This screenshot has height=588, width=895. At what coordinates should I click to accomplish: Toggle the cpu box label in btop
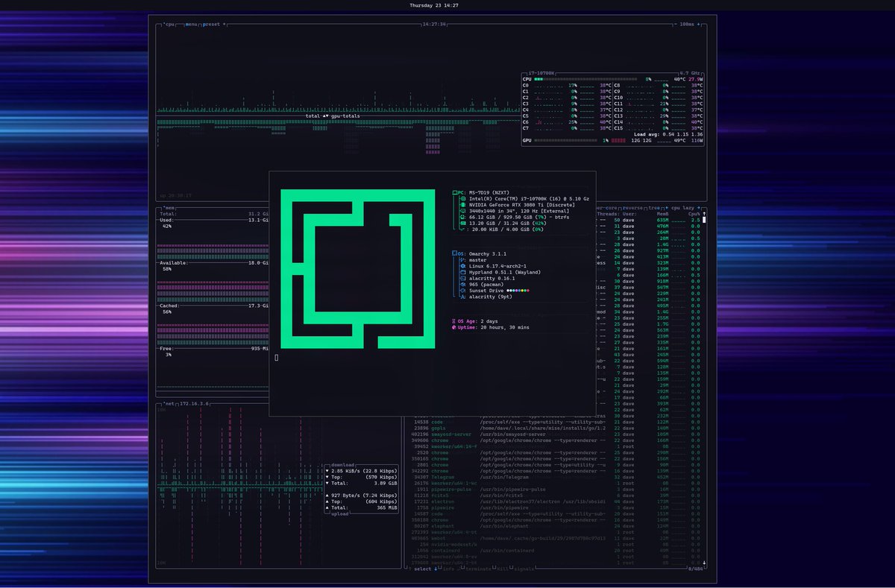point(169,24)
